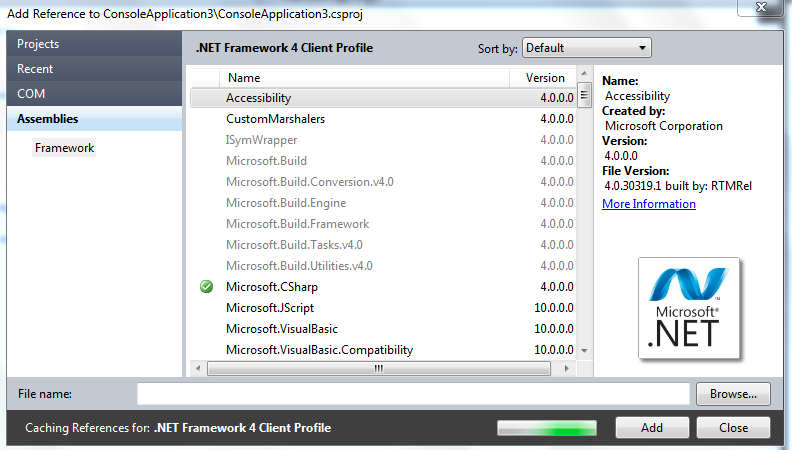The image size is (792, 450).
Task: Click the Version column header
Action: click(x=543, y=78)
